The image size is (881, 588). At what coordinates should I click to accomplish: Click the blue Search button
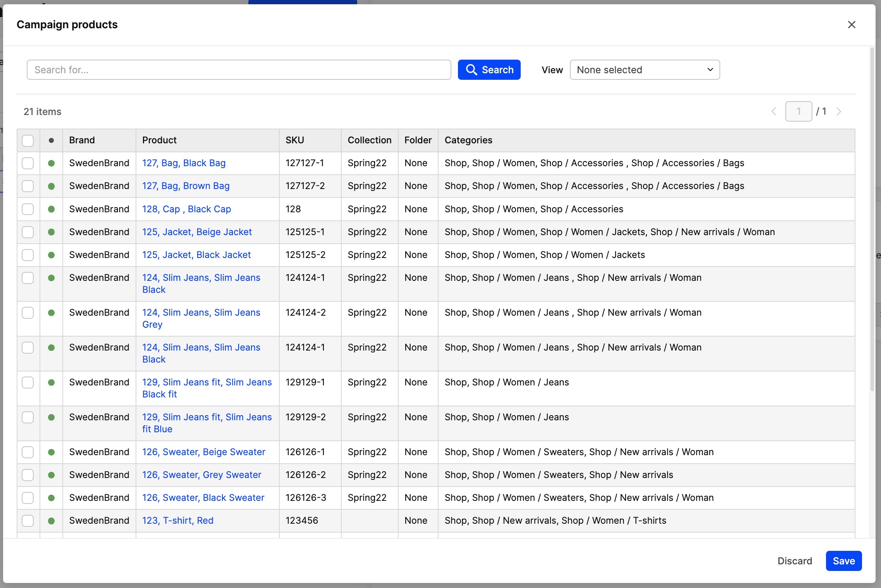coord(489,70)
